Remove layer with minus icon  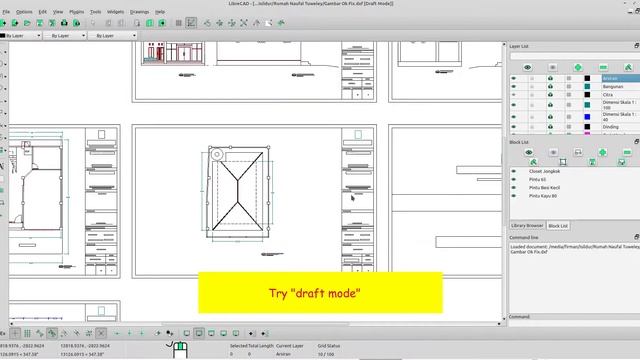pos(603,67)
